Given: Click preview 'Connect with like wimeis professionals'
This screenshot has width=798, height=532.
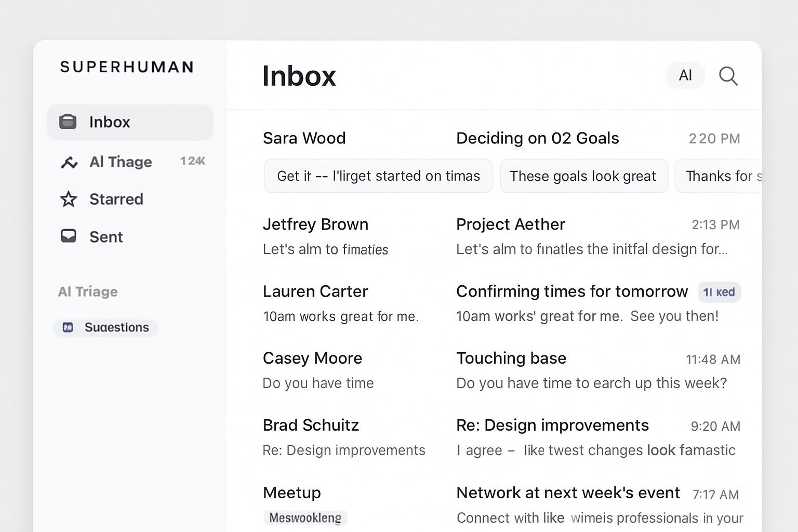Looking at the screenshot, I should 600,518.
